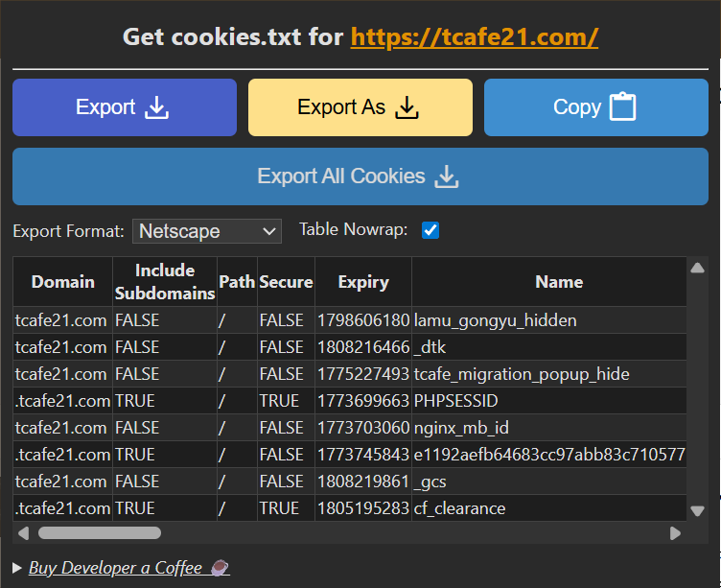Screen dimensions: 721x588
Task: Click Include Subdomains value in nginx_mb_id row
Action: tap(137, 428)
